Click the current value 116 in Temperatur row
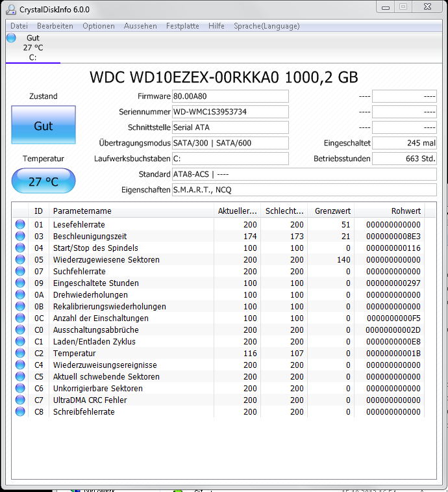The image size is (448, 492). coord(250,354)
